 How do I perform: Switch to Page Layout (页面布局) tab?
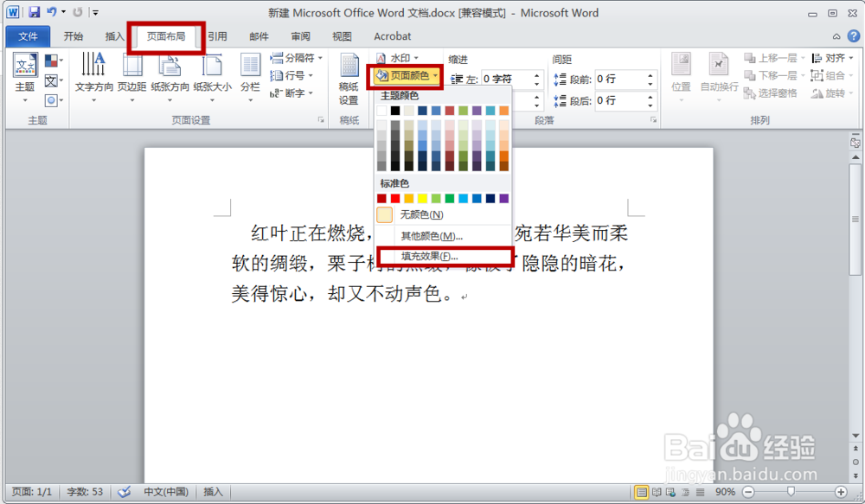(166, 36)
